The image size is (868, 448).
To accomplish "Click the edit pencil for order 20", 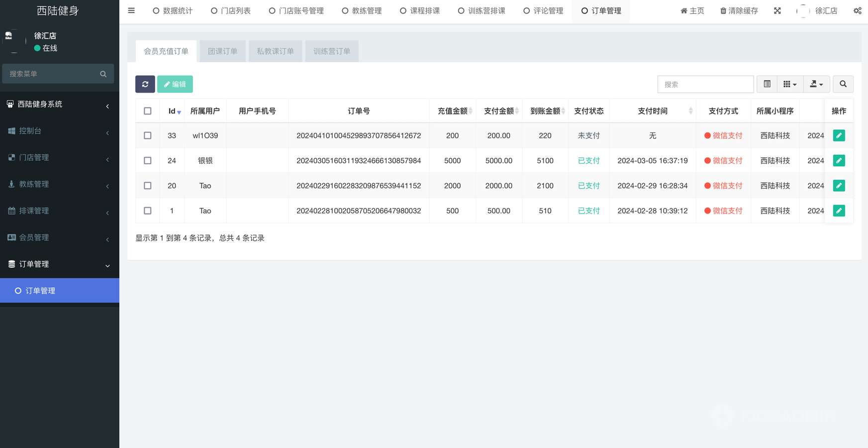I will click(839, 186).
